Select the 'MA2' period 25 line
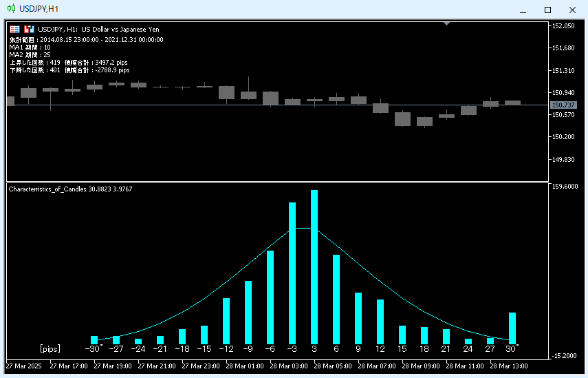Image resolution: width=588 pixels, height=378 pixels. 30,55
